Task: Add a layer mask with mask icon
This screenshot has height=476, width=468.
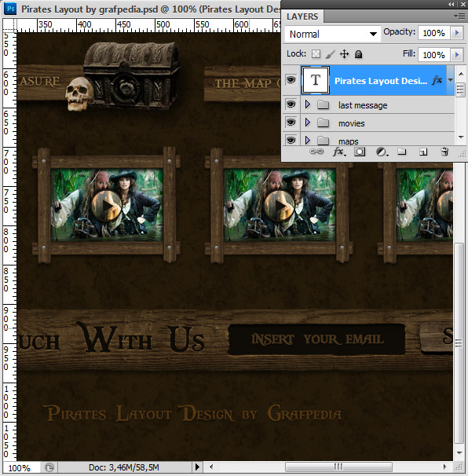Action: [360, 152]
